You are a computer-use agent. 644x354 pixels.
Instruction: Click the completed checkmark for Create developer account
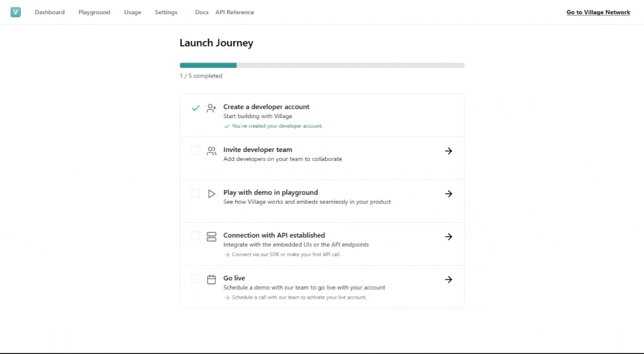point(195,108)
